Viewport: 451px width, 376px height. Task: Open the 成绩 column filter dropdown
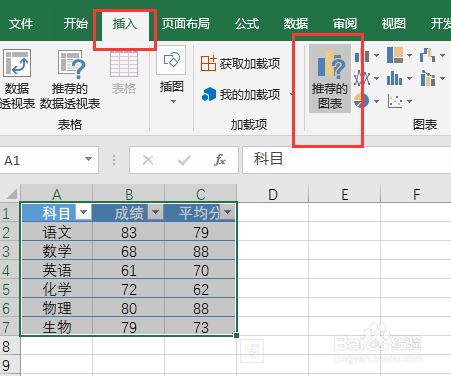tap(155, 212)
